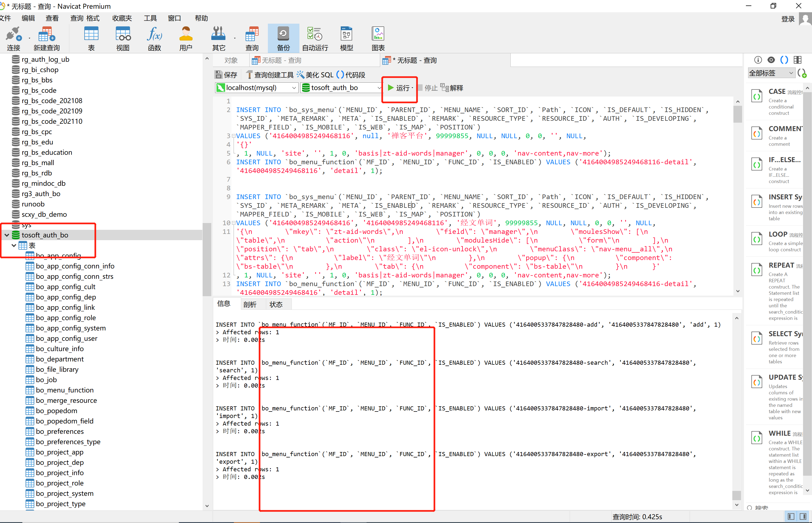Collapse the VALUES block on line 10
The width and height of the screenshot is (812, 523).
pos(234,223)
